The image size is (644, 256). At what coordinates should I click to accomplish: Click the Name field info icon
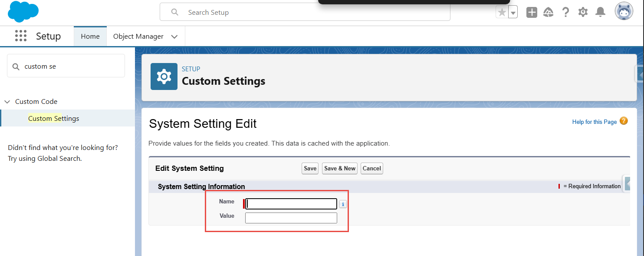pyautogui.click(x=343, y=204)
